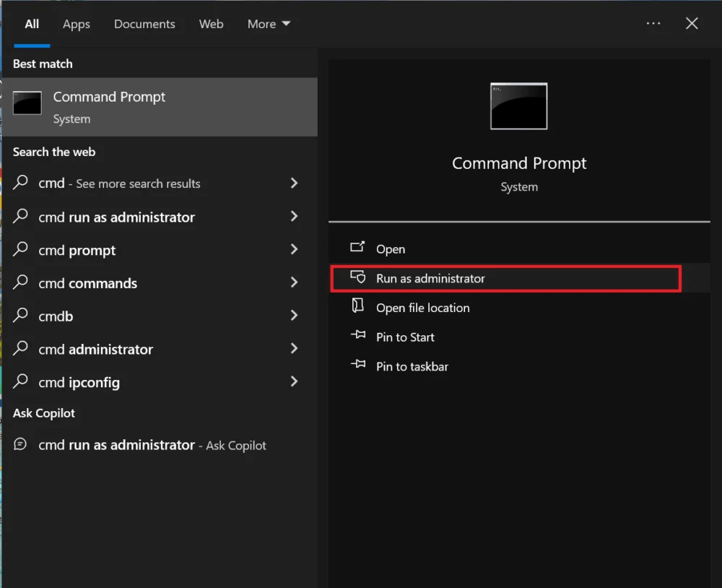Image resolution: width=722 pixels, height=588 pixels.
Task: Click the Pin to Start pin icon
Action: pyautogui.click(x=357, y=337)
